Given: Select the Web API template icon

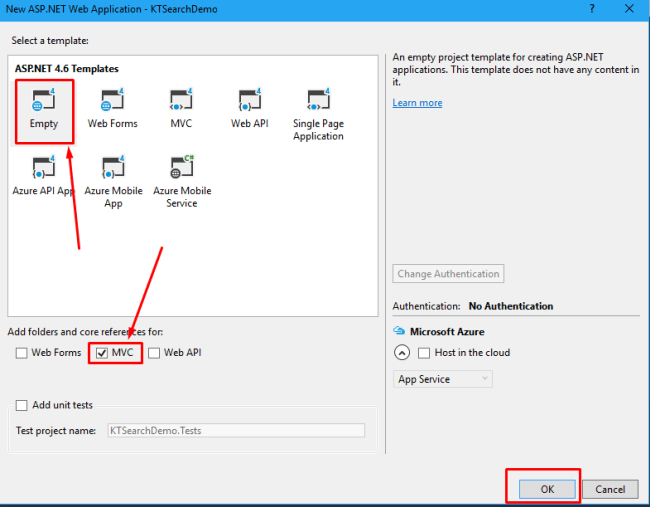Looking at the screenshot, I should pos(250,100).
